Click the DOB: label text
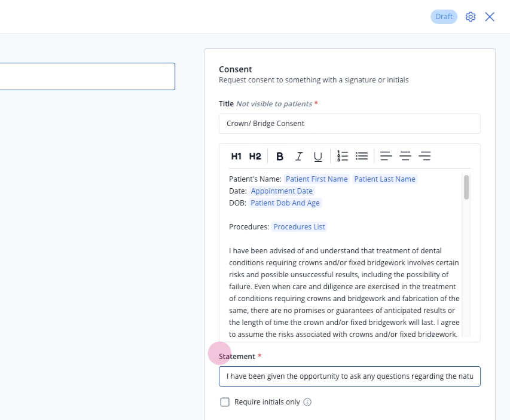 pos(237,203)
